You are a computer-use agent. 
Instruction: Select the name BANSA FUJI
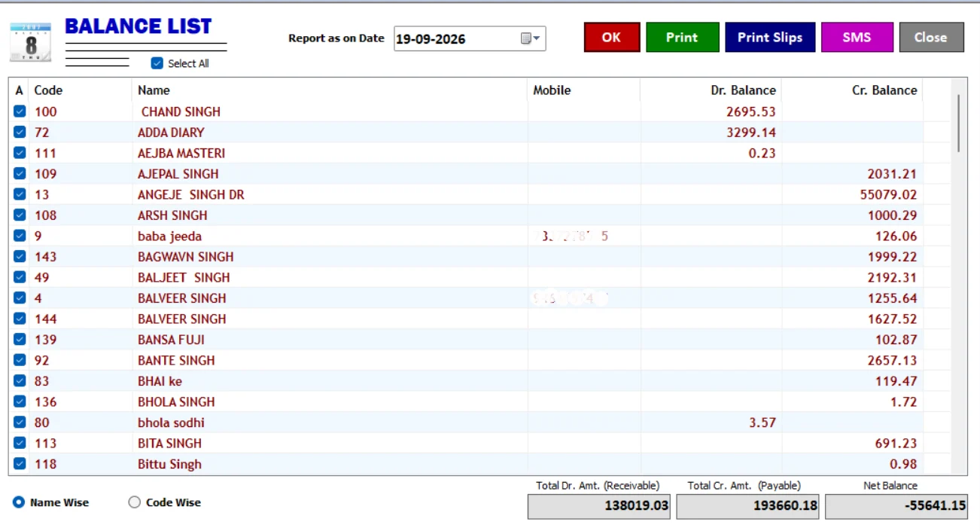click(x=171, y=339)
